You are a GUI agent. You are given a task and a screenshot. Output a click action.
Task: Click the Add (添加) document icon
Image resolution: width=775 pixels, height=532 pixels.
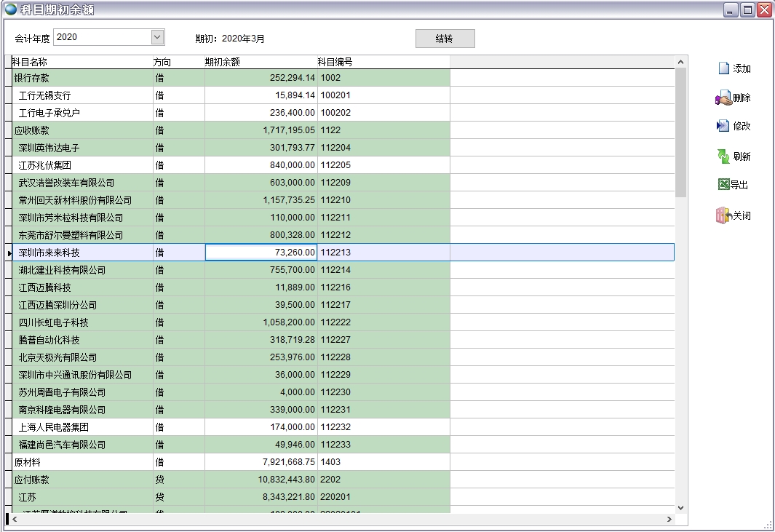[x=723, y=69]
